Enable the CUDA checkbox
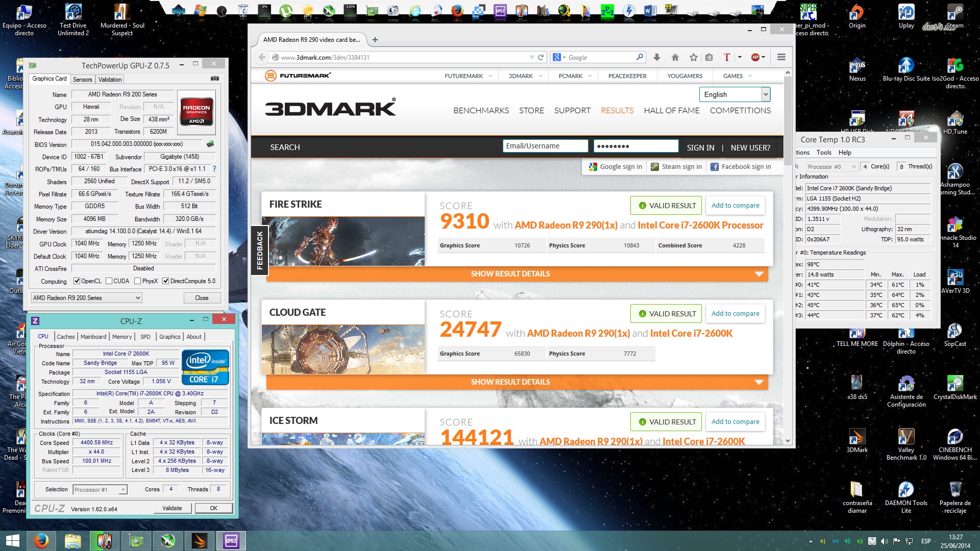This screenshot has height=551, width=980. click(x=109, y=281)
